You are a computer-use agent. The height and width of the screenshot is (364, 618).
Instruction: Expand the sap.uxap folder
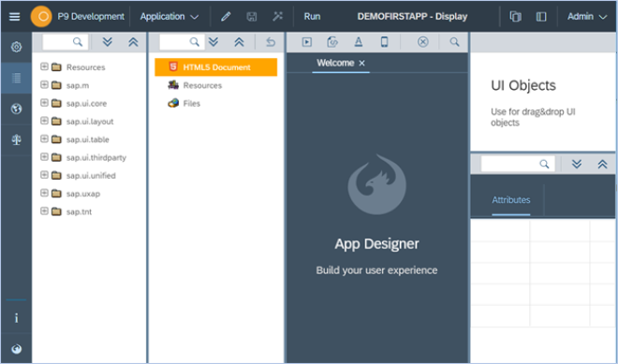[44, 194]
